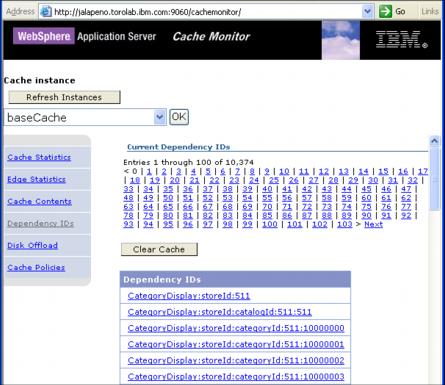Click the WebSphere logo badge

(44, 36)
